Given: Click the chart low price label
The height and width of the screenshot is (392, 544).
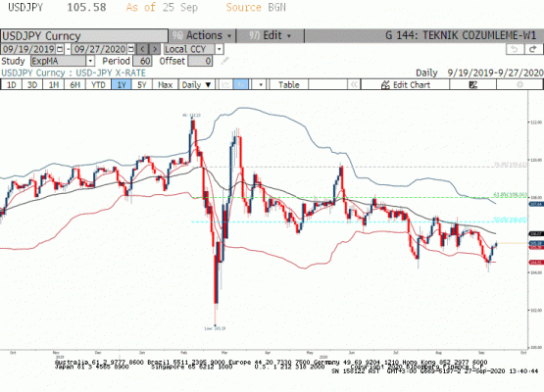Looking at the screenshot, I should pyautogui.click(x=215, y=328).
